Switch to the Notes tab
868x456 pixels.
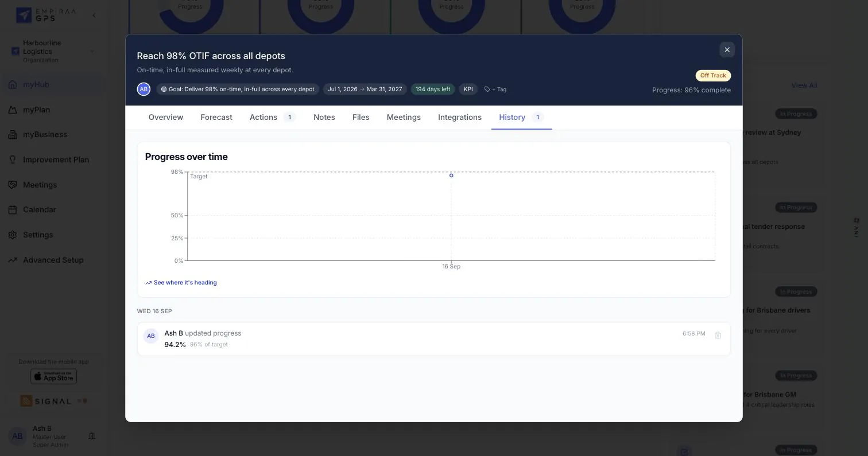(x=324, y=117)
